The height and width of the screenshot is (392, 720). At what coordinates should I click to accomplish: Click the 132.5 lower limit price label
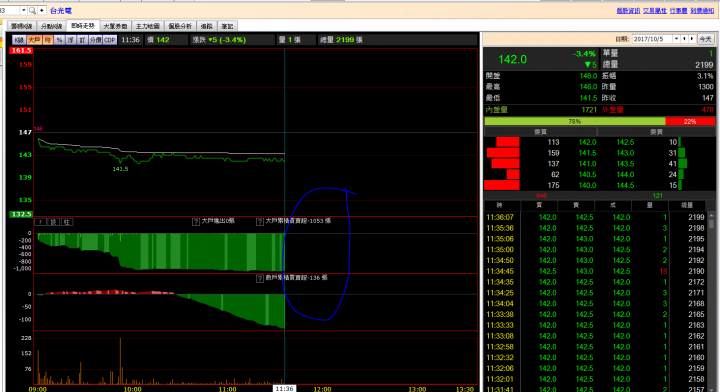pyautogui.click(x=21, y=214)
